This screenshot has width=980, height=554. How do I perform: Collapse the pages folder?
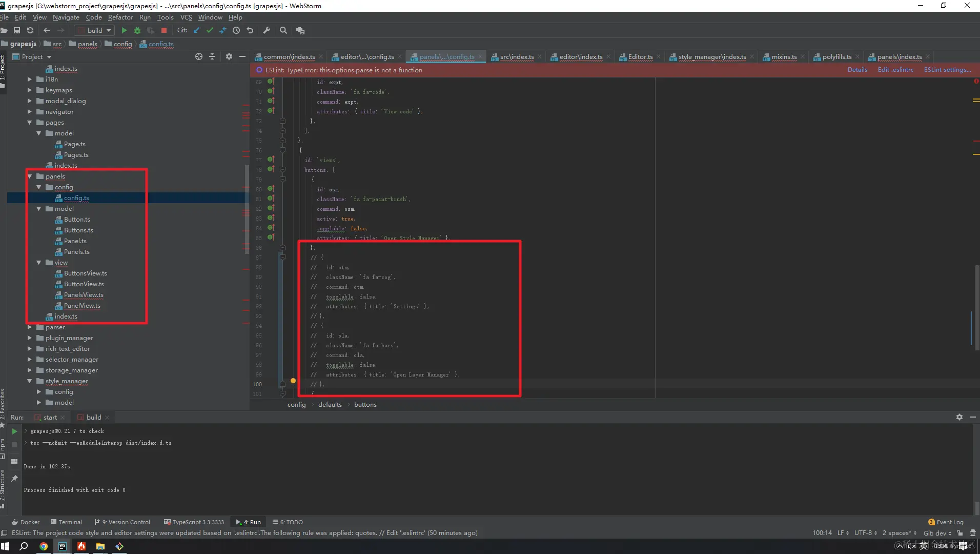pyautogui.click(x=30, y=123)
